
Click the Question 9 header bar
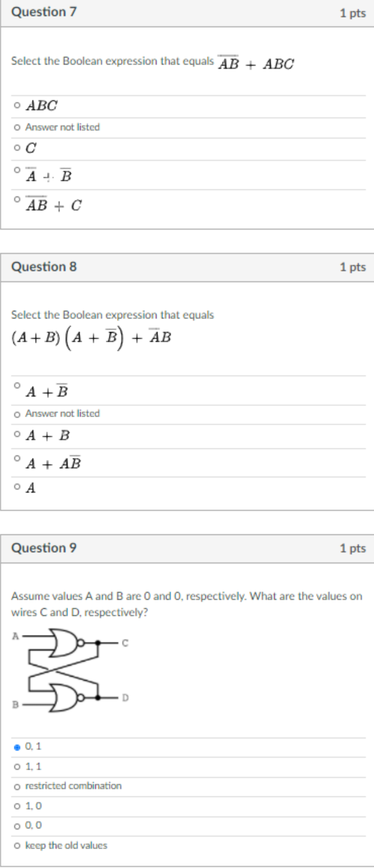(187, 547)
